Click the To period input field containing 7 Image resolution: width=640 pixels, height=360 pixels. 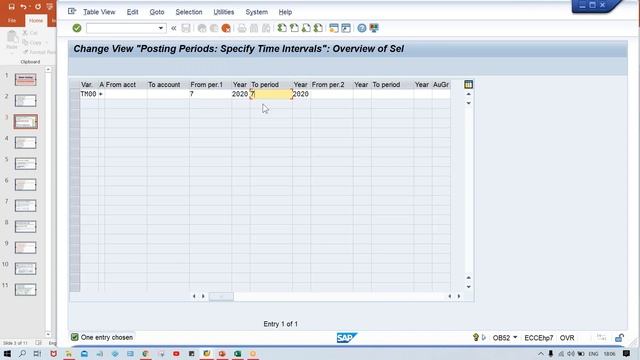(271, 94)
